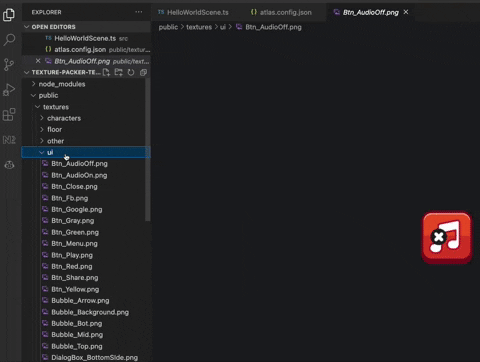Open Btn_Share.png file

(x=86, y=278)
